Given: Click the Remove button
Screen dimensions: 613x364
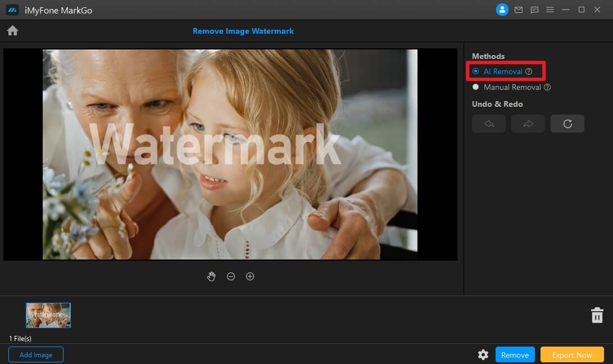Looking at the screenshot, I should [x=515, y=354].
